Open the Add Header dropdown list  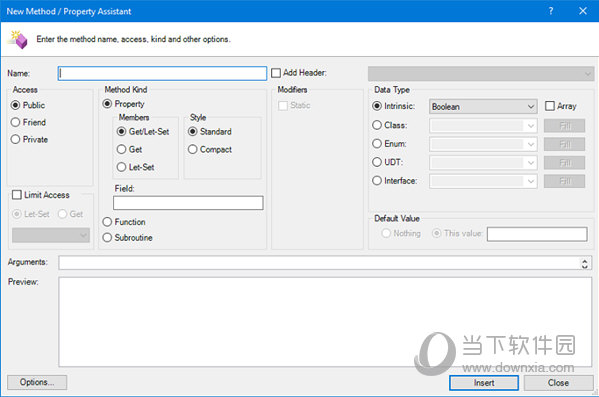pos(481,74)
